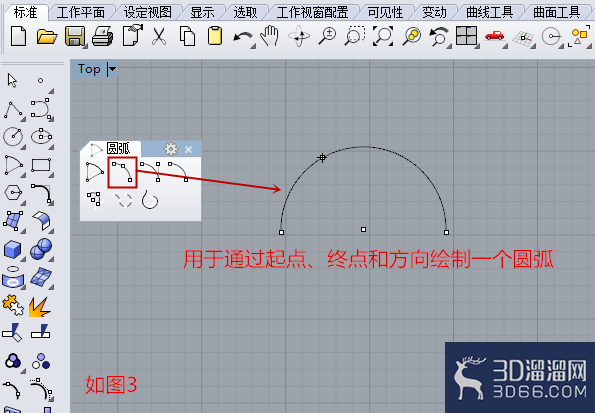Select the Ungroup objects icon
The width and height of the screenshot is (595, 413).
pyautogui.click(x=41, y=361)
